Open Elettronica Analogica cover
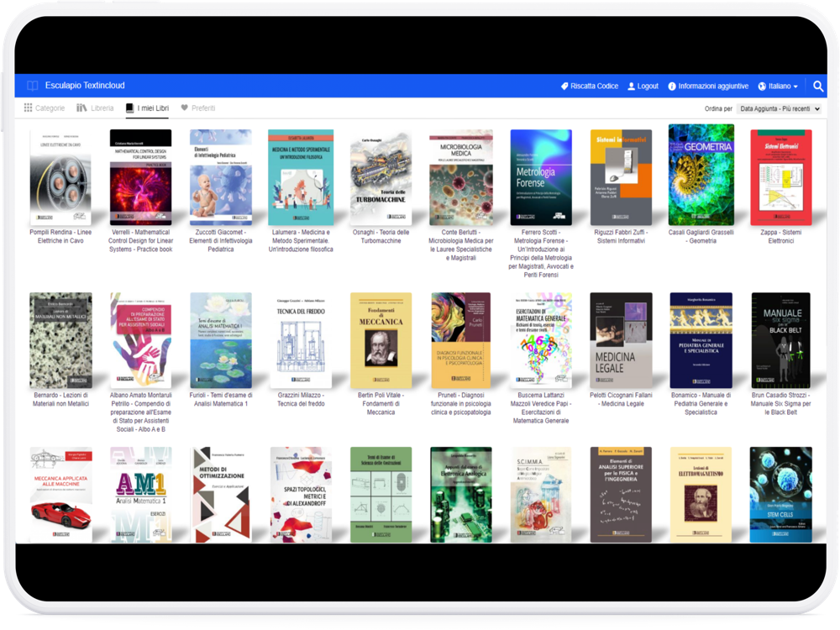This screenshot has height=630, width=840. [461, 495]
